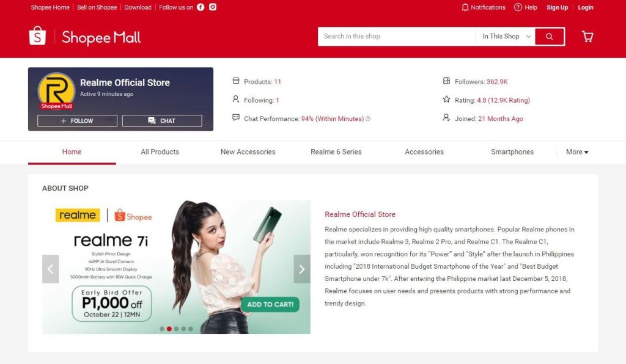Image resolution: width=626 pixels, height=364 pixels.
Task: Click the Notifications bell icon
Action: [x=465, y=7]
